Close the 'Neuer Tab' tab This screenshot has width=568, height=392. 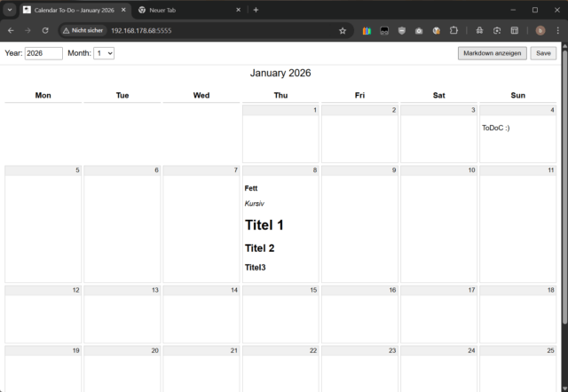point(238,10)
